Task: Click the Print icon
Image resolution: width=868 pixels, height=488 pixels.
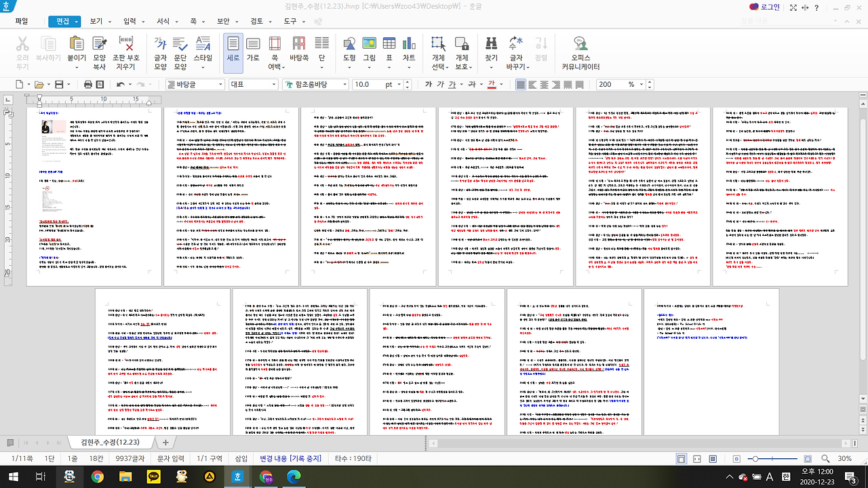Action: click(88, 85)
